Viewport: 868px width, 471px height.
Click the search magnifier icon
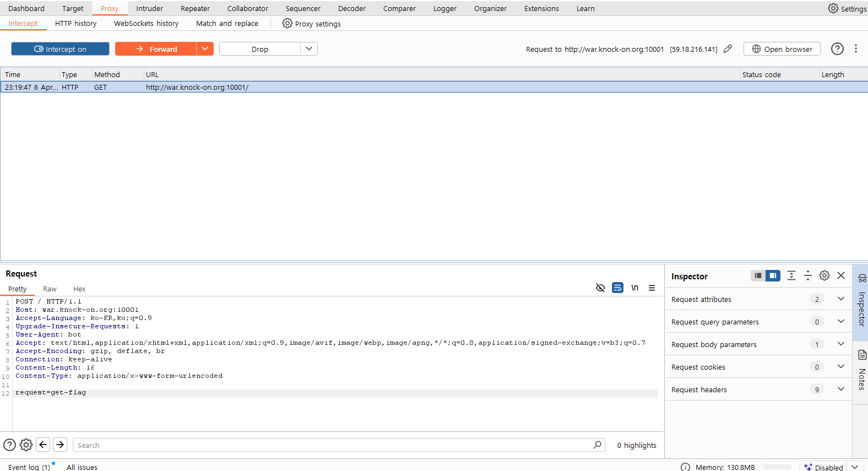(x=598, y=445)
